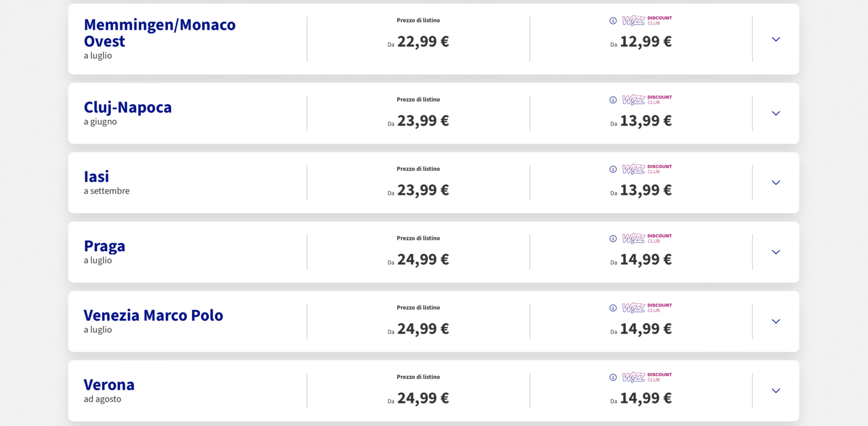868x426 pixels.
Task: Select the 23,99 € list price for Iasi
Action: click(423, 190)
